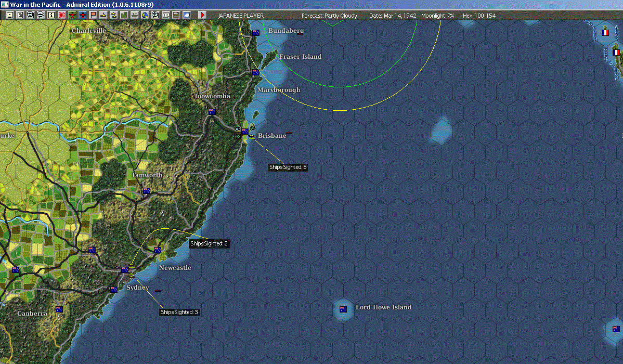The height and width of the screenshot is (364, 623).
Task: Click the Fraser Island map label
Action: (301, 57)
